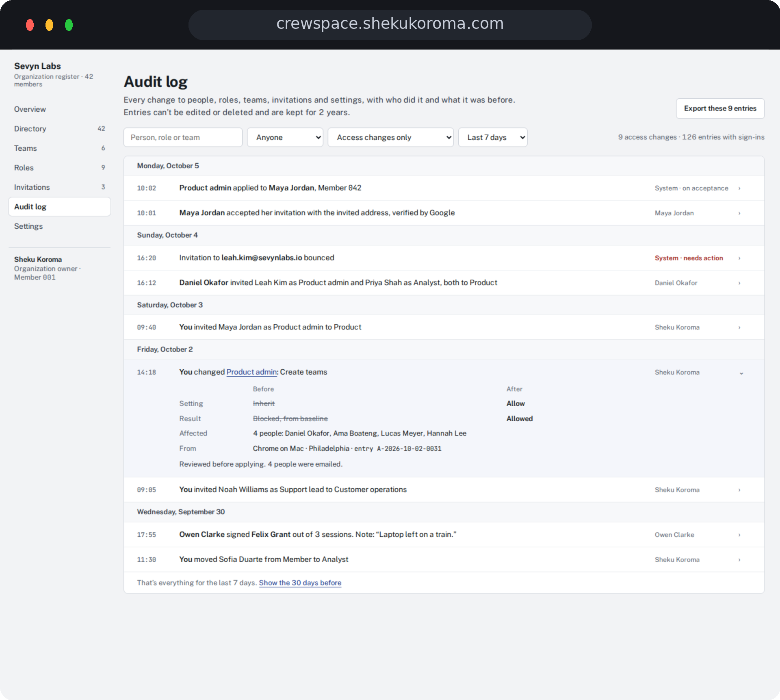Open Invitations in sidebar

[59, 187]
